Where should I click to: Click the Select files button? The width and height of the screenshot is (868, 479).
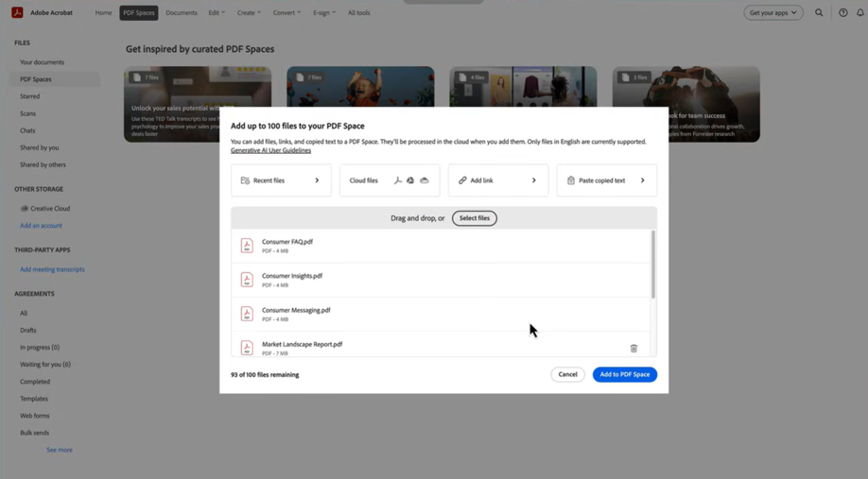tap(475, 218)
